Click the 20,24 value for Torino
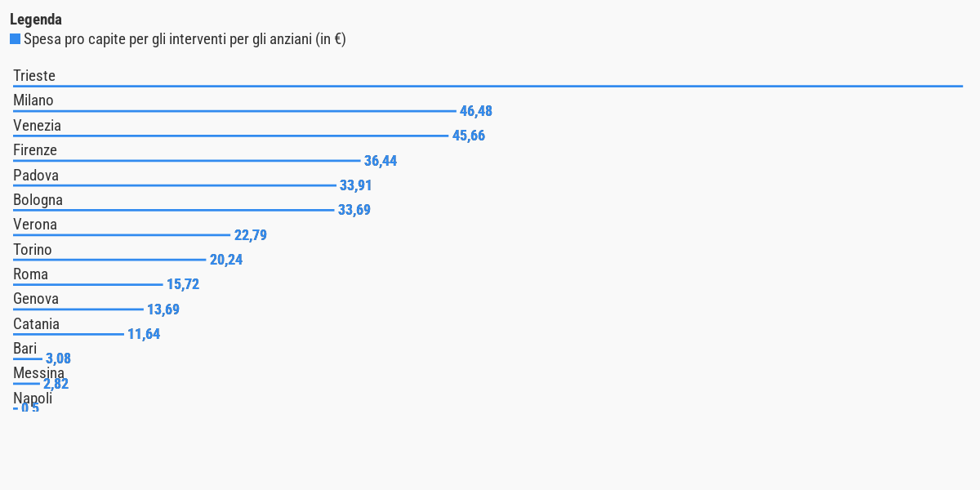The height and width of the screenshot is (490, 980). click(x=226, y=260)
